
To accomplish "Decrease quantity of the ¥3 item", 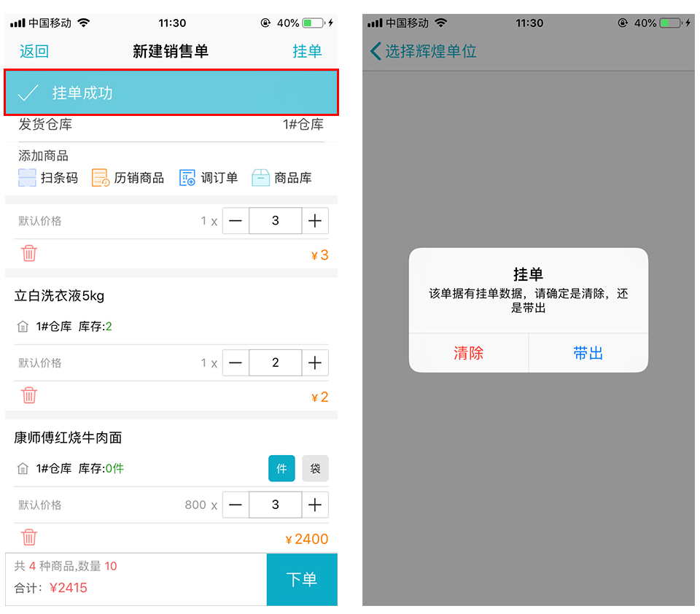I will pyautogui.click(x=236, y=221).
